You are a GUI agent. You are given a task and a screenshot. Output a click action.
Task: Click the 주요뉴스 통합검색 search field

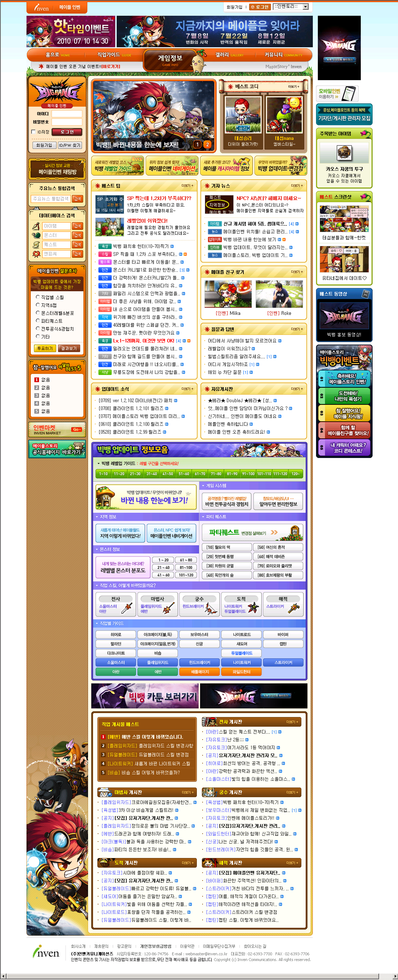51,199
